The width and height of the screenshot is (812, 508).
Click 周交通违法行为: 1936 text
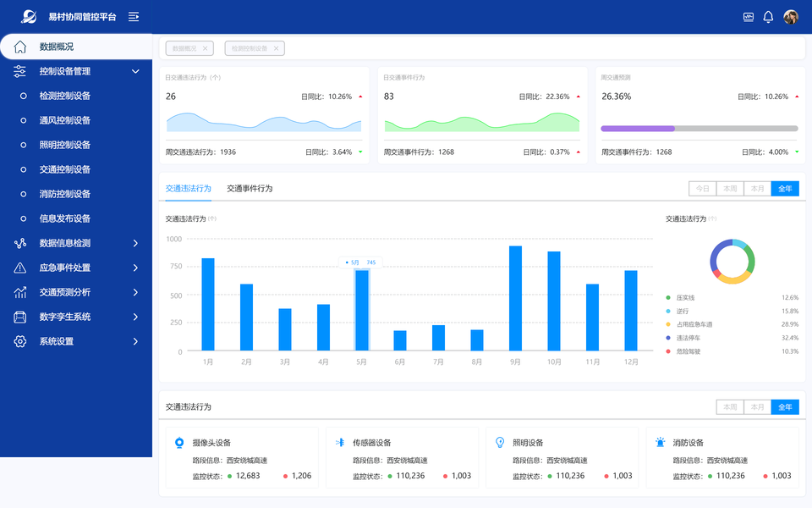(x=200, y=152)
